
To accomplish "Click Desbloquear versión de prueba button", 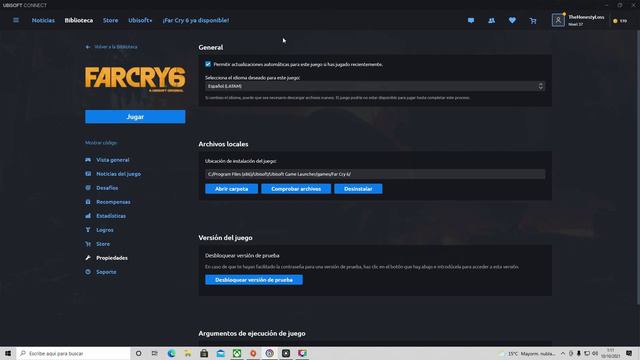I will pos(254,280).
